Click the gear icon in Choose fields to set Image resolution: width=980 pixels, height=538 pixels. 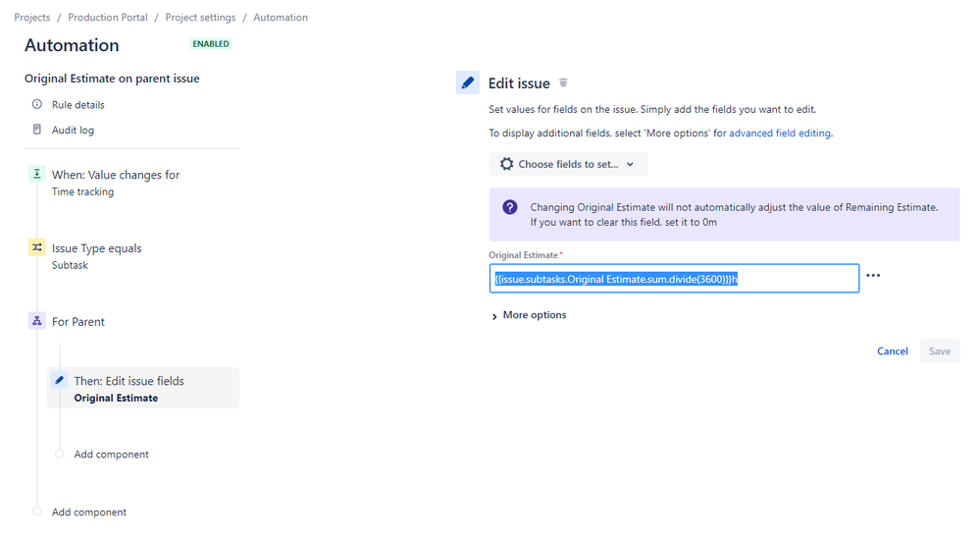point(506,164)
